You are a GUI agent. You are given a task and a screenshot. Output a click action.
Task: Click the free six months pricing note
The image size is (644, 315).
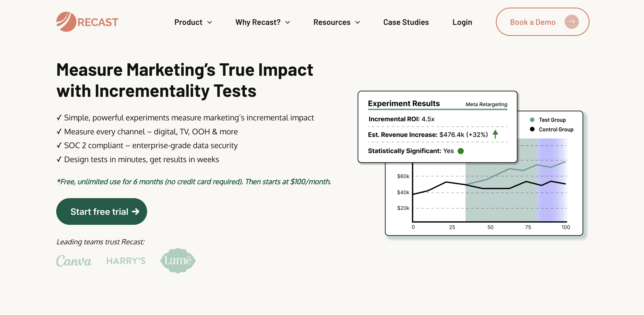click(194, 182)
